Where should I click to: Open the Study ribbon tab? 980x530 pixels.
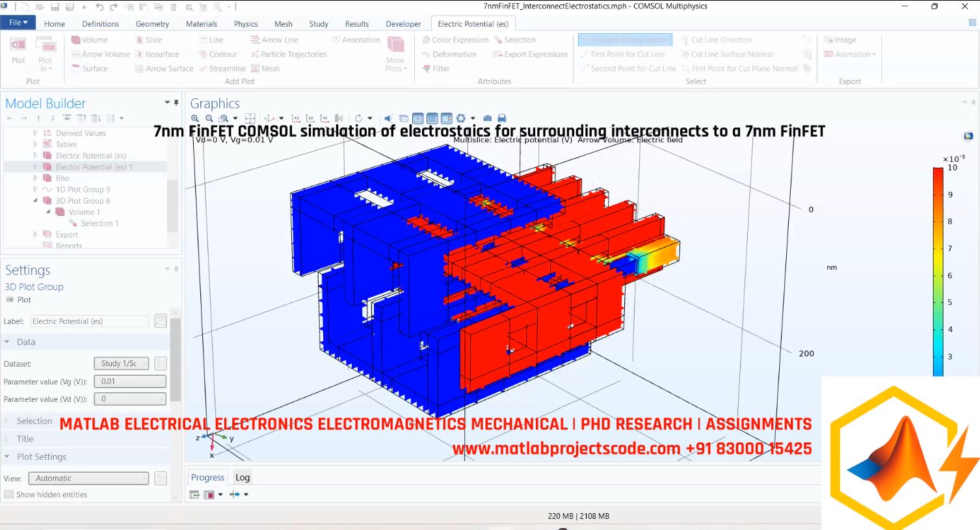318,23
